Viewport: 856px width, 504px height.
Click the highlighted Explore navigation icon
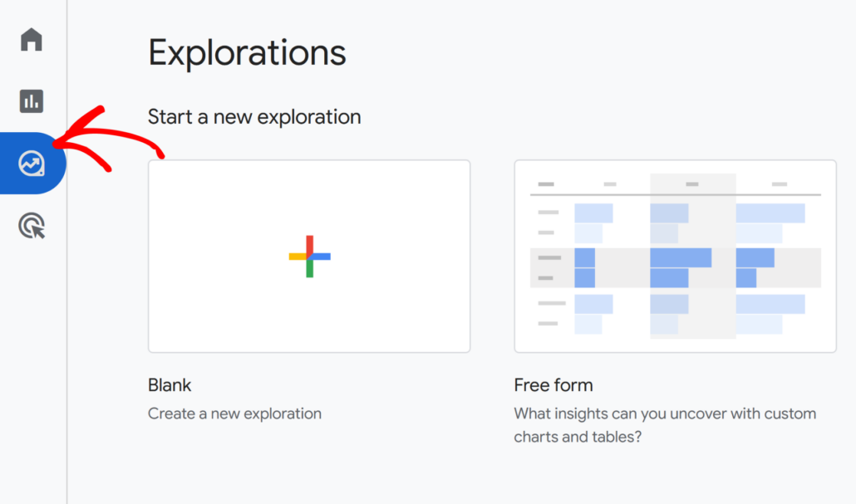coord(31,163)
